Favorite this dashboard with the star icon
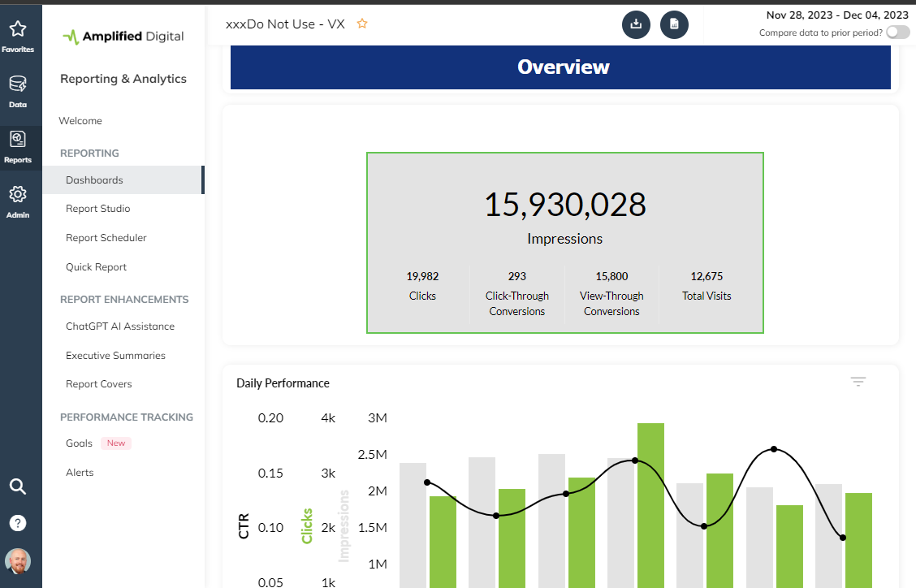Screen dimensions: 916x588 [x=362, y=24]
